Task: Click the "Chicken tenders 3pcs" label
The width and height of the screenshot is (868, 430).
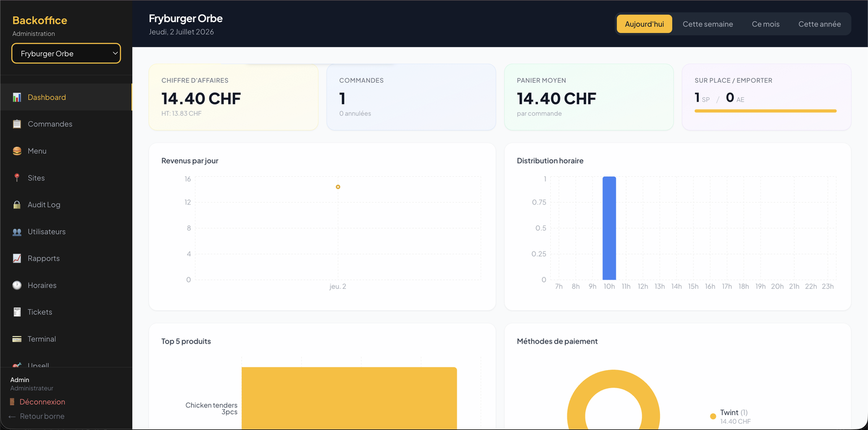Action: pyautogui.click(x=211, y=409)
